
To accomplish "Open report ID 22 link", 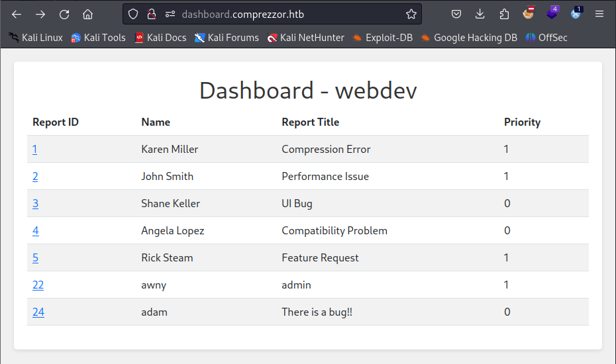I will (38, 285).
